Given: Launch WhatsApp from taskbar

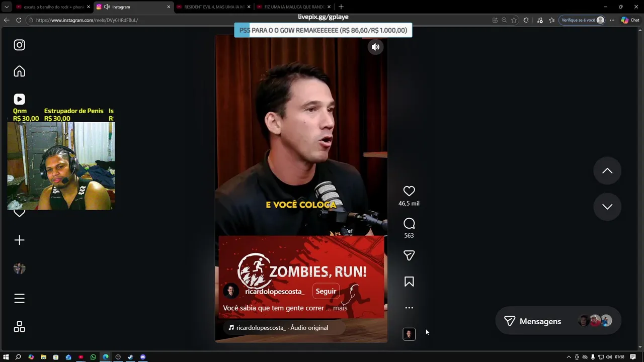Looking at the screenshot, I should coord(93,357).
